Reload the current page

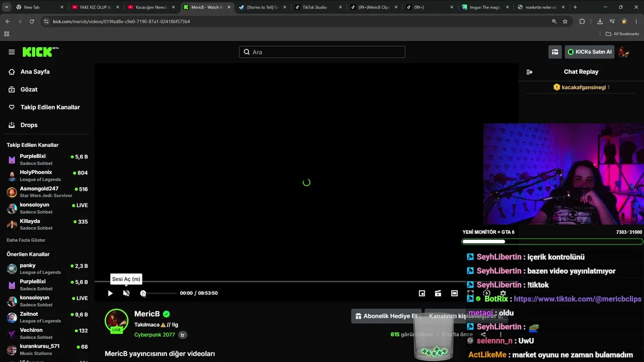[32, 22]
